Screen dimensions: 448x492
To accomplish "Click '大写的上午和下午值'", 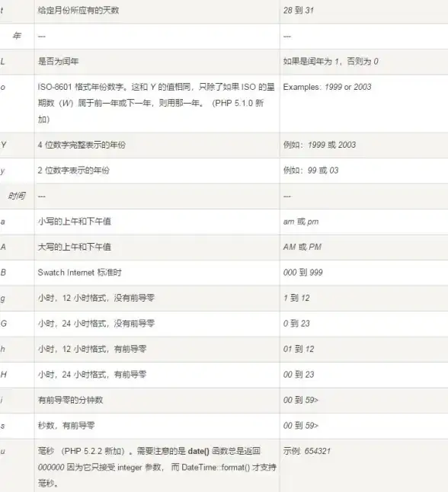I will (75, 247).
